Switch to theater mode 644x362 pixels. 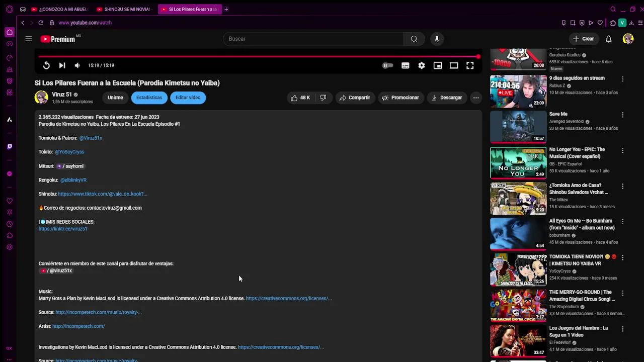pyautogui.click(x=454, y=65)
